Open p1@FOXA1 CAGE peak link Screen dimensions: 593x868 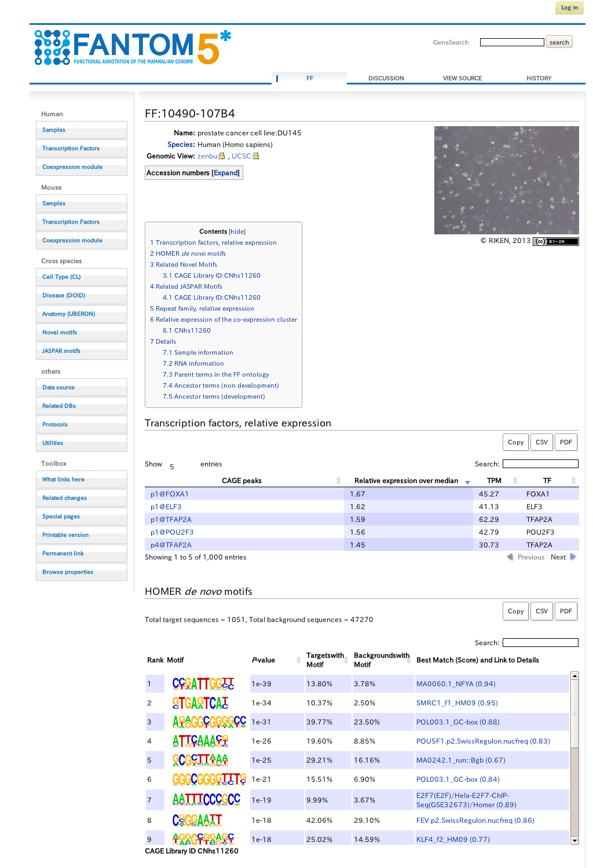[170, 494]
